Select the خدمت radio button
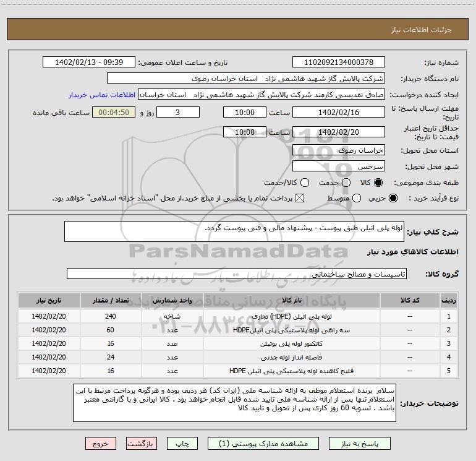 pos(346,183)
